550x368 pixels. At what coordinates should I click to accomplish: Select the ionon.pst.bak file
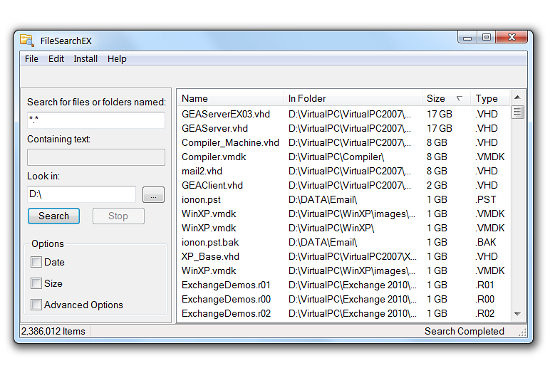pos(210,242)
